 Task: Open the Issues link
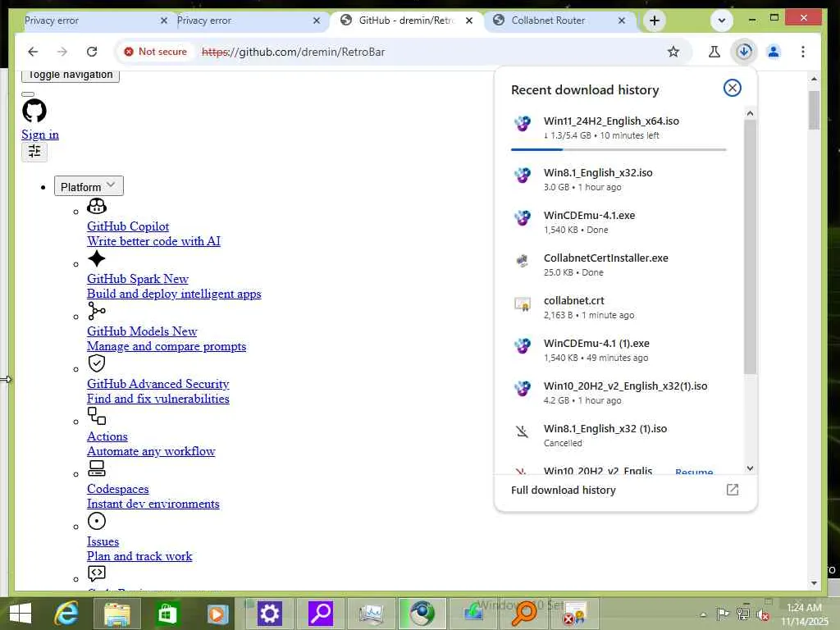[103, 541]
